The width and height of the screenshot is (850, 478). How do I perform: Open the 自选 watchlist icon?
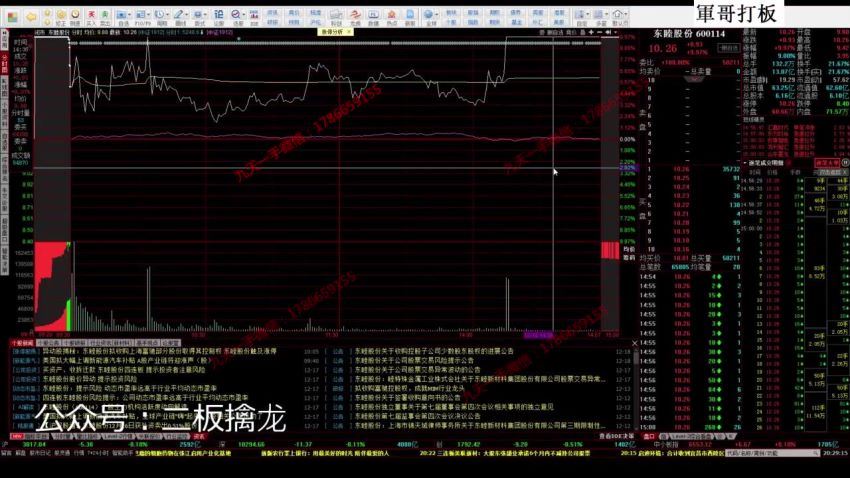pos(122,15)
